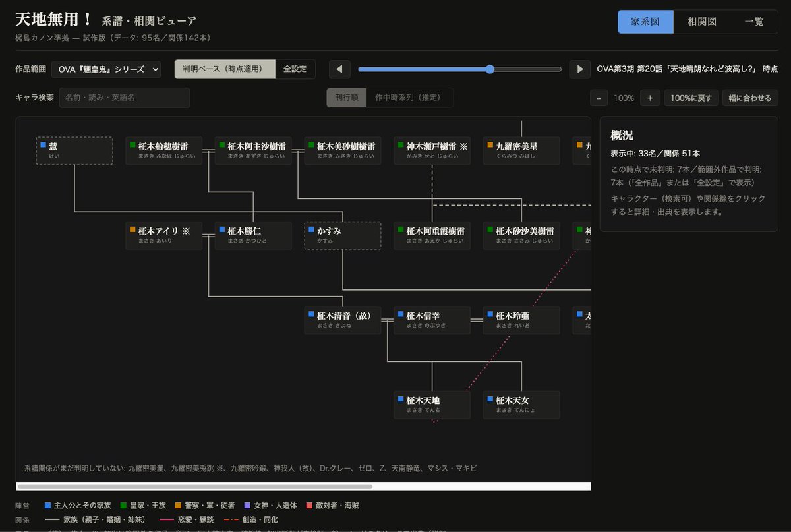Click the 創造・同化 legend entry
Viewport: 791px width, 532px height.
251,519
